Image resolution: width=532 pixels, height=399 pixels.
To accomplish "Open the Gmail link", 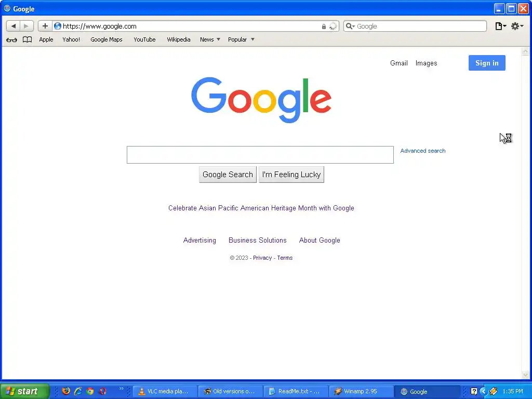I will 398,63.
